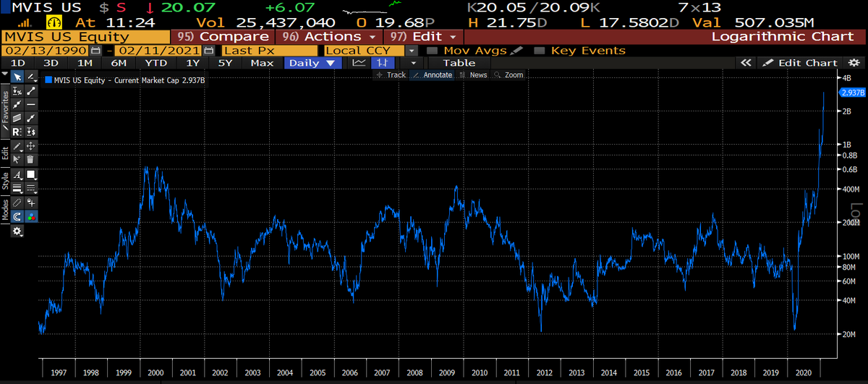Collapse the drawing toolbar with the triangle
This screenshot has height=384, width=868.
point(5,75)
